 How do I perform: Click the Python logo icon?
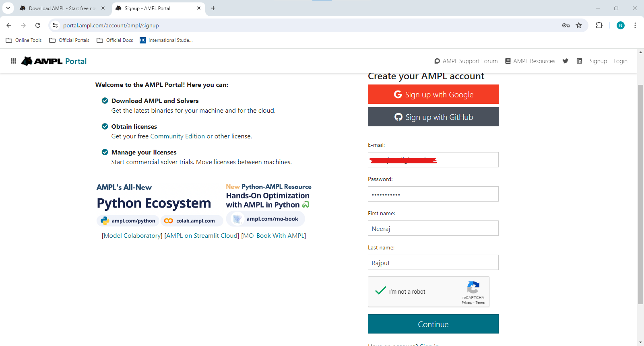point(105,220)
